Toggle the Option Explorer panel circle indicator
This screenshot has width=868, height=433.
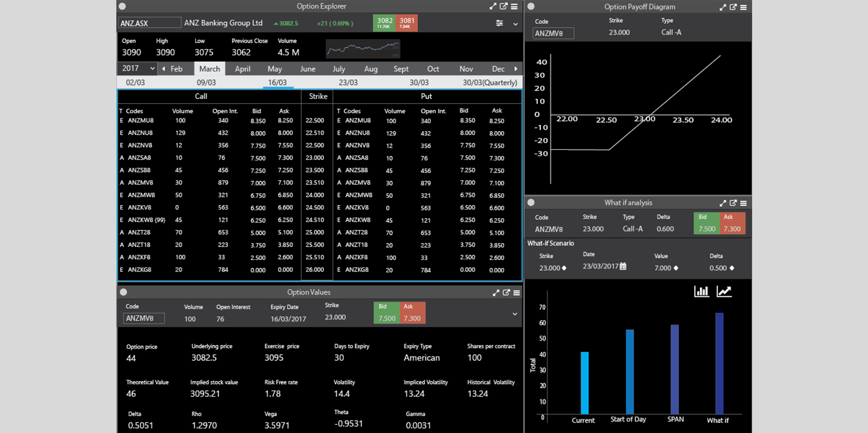[122, 6]
